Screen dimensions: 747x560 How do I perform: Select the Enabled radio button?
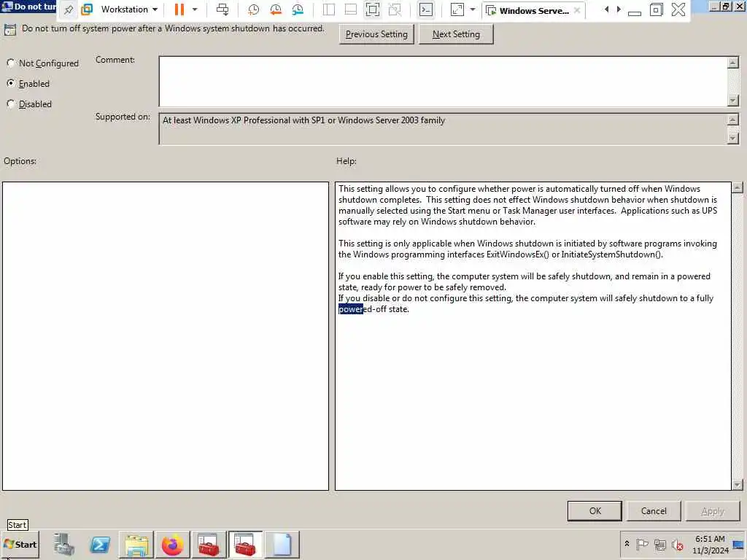tap(10, 83)
